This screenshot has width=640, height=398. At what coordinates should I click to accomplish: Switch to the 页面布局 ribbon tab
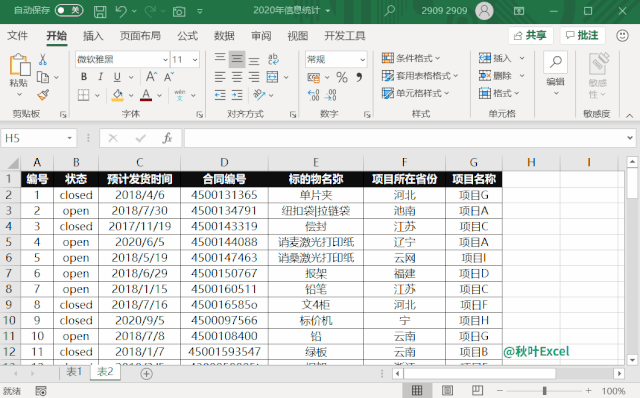140,36
